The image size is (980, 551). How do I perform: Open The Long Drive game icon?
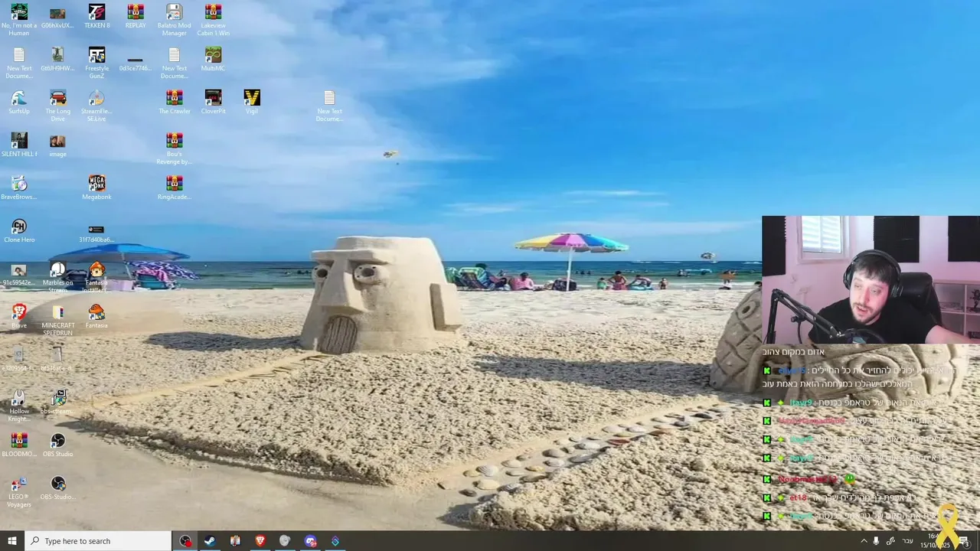pos(57,106)
